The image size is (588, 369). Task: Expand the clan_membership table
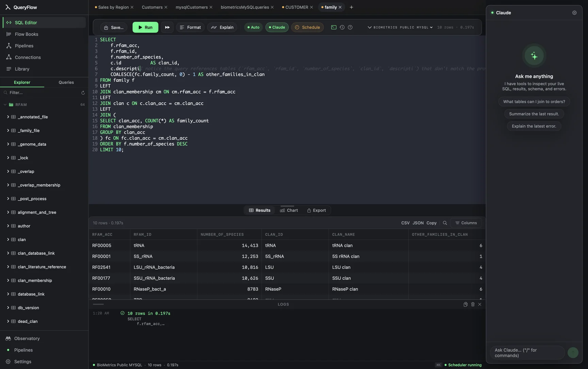point(8,280)
